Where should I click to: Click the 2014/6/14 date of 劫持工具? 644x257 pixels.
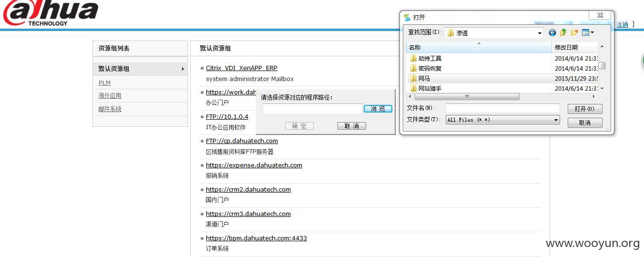click(576, 58)
